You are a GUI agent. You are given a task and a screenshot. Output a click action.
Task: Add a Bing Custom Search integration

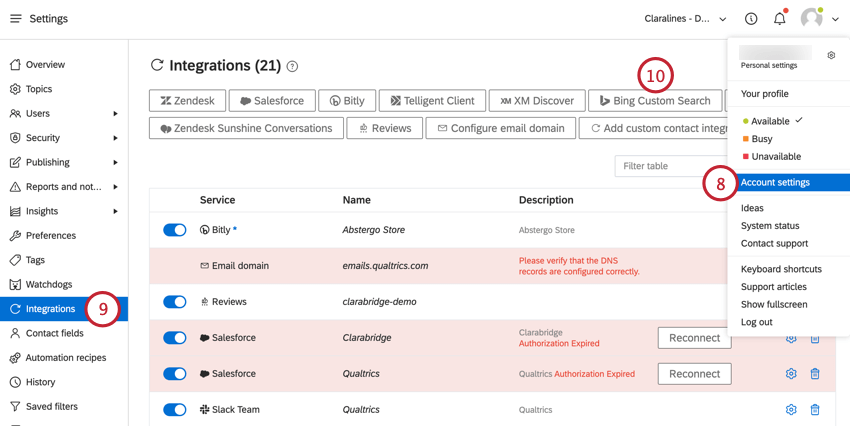click(655, 101)
